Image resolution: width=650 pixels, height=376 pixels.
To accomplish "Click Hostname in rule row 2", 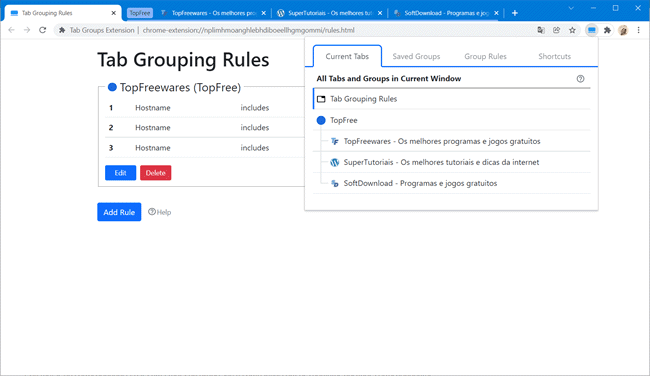I will 153,128.
